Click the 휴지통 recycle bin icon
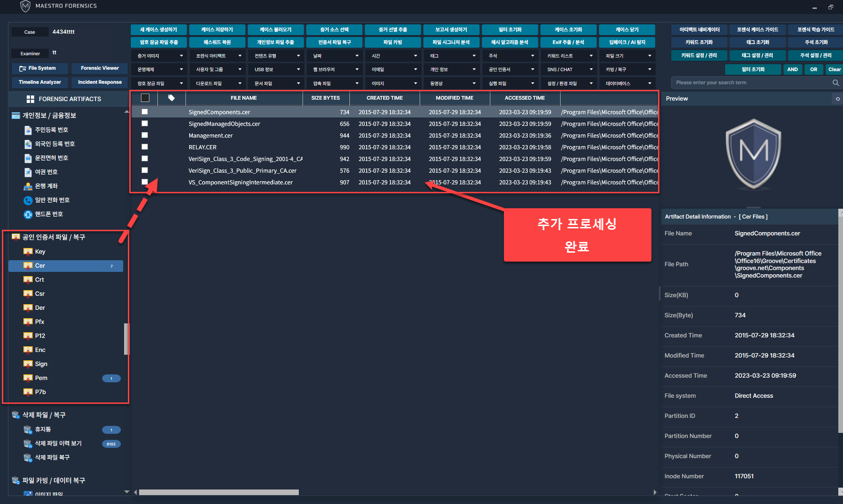Image resolution: width=843 pixels, height=504 pixels. [28, 430]
